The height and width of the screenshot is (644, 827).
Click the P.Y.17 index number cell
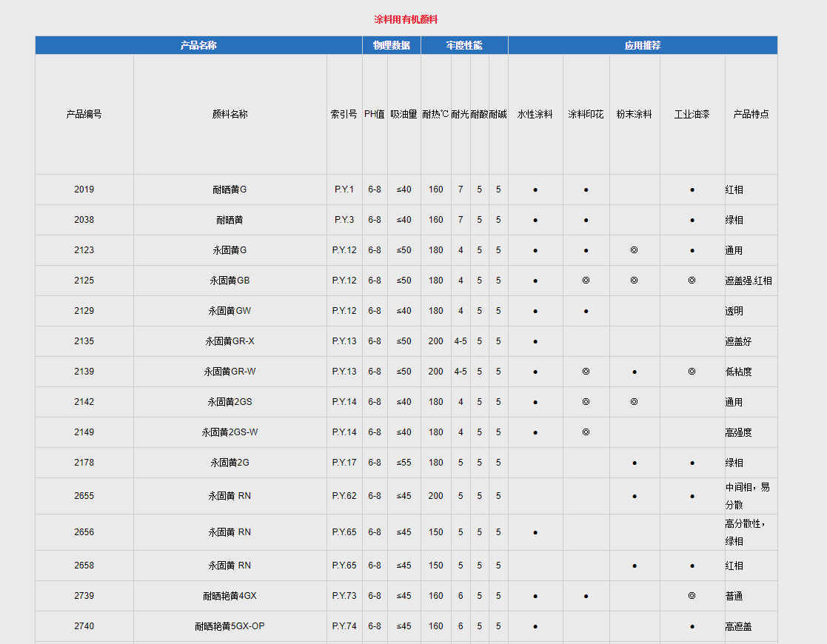pos(344,463)
